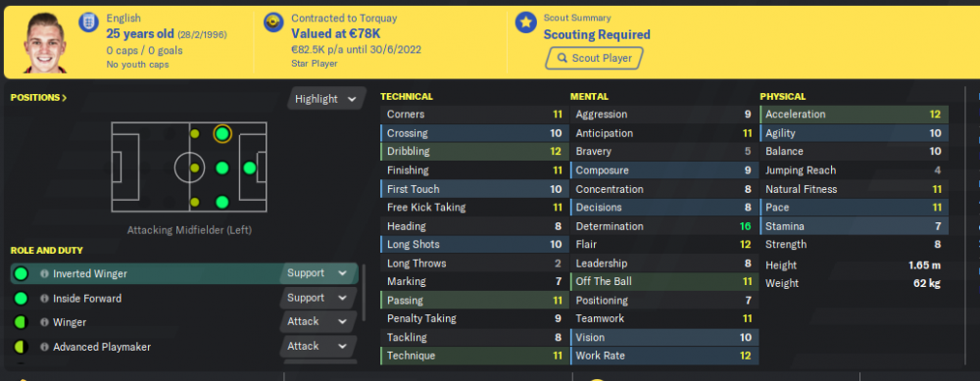980x381 pixels.
Task: Click the player's face portrait
Action: (x=45, y=42)
